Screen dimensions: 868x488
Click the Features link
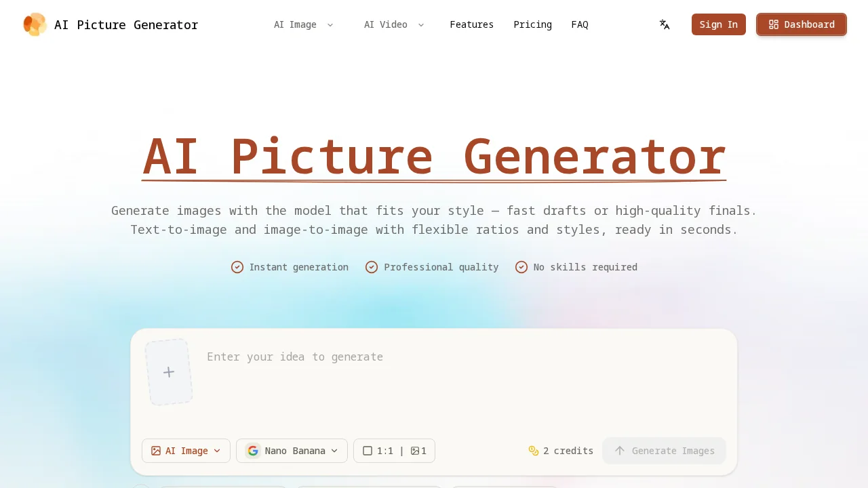click(471, 24)
